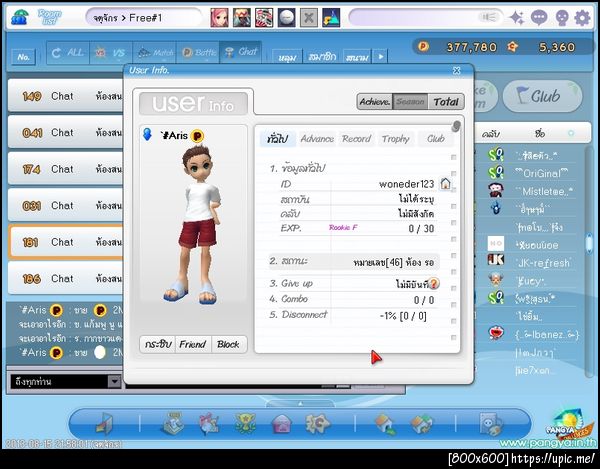Screen dimensions: 600x469
Task: Click the search input bar at top
Action: pos(426,17)
